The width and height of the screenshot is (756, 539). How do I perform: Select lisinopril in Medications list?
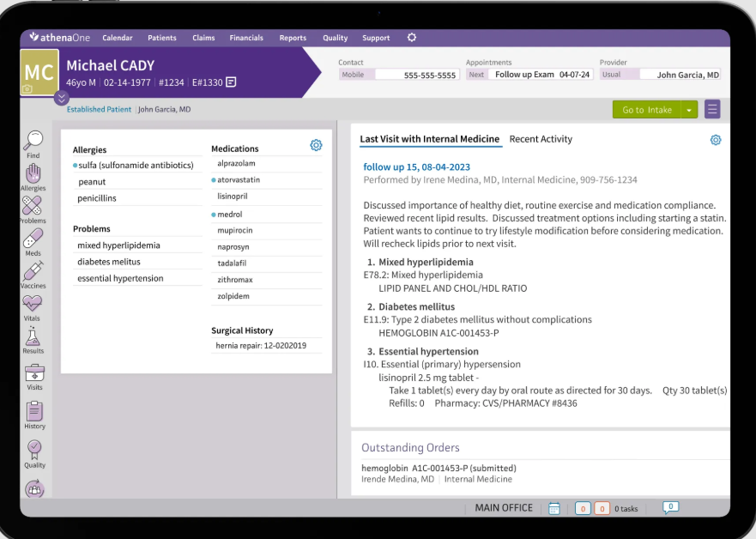(x=267, y=197)
